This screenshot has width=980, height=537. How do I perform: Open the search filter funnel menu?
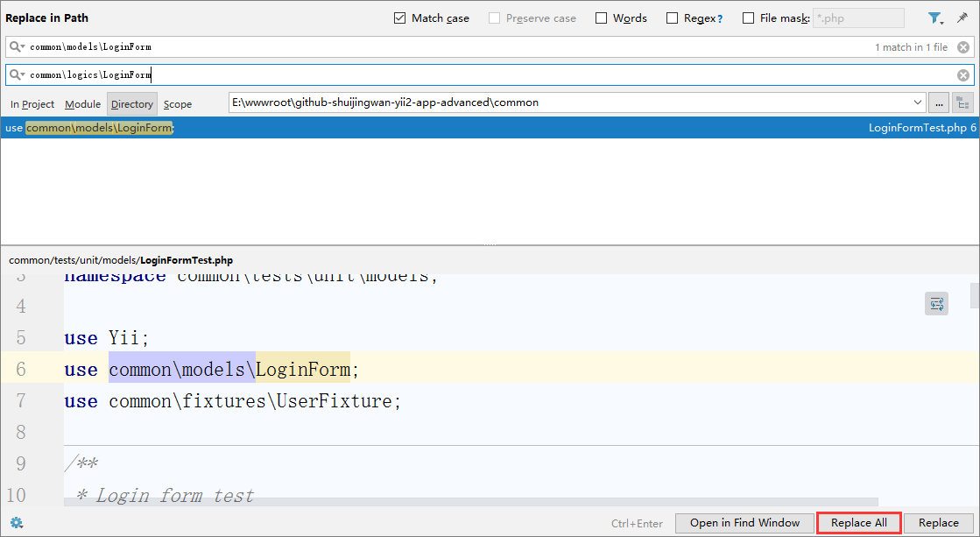935,18
